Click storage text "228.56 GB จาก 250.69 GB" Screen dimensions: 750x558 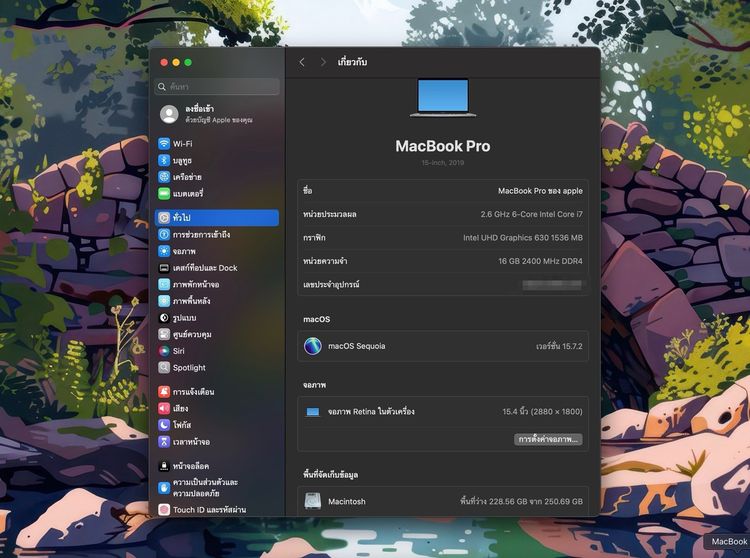[536, 502]
